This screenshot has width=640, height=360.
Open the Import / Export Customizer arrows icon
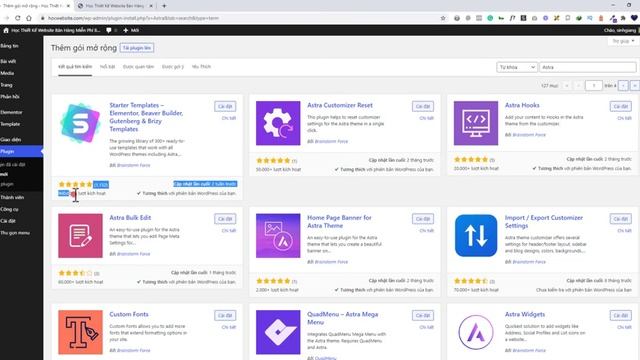(x=476, y=236)
